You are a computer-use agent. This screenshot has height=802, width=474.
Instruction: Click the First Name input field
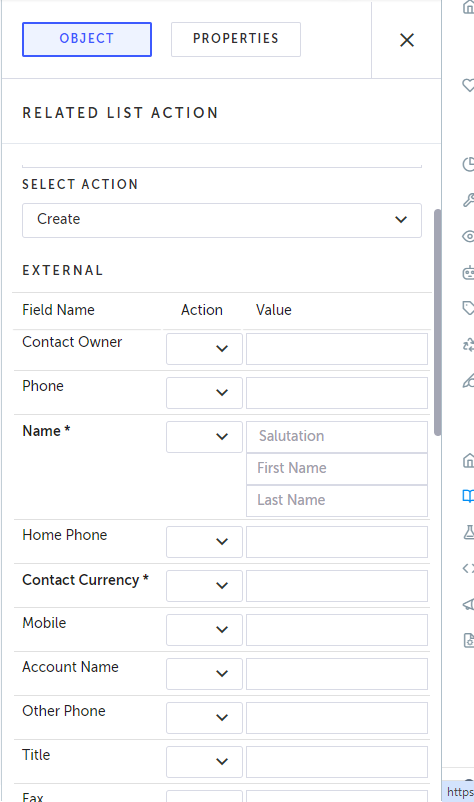tap(337, 469)
